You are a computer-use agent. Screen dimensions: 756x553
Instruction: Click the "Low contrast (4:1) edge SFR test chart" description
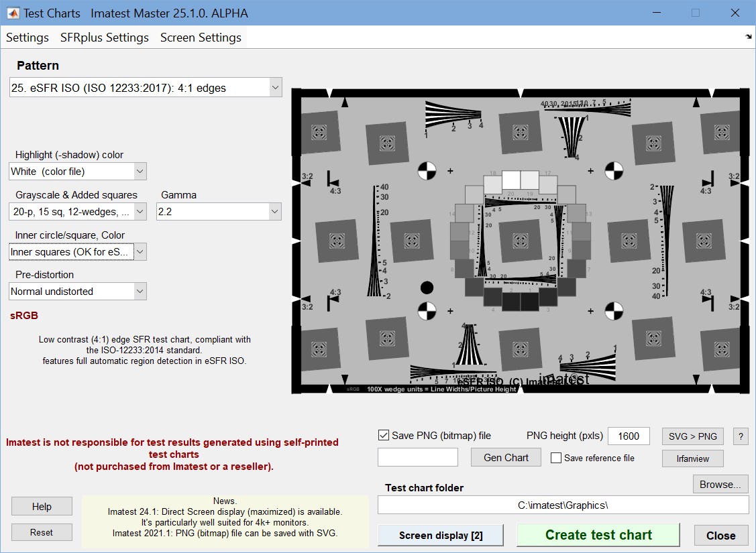tap(145, 350)
